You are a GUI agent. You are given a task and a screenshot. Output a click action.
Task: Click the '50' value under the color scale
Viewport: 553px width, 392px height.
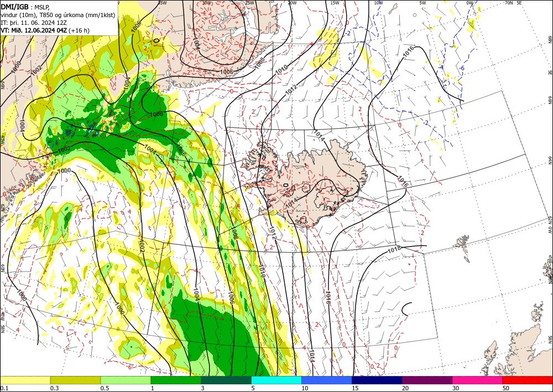pos(506,388)
